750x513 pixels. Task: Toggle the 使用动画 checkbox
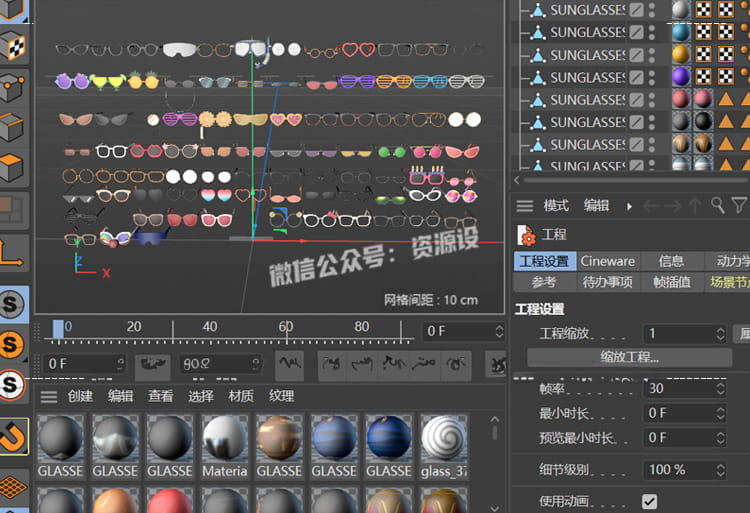pyautogui.click(x=650, y=500)
